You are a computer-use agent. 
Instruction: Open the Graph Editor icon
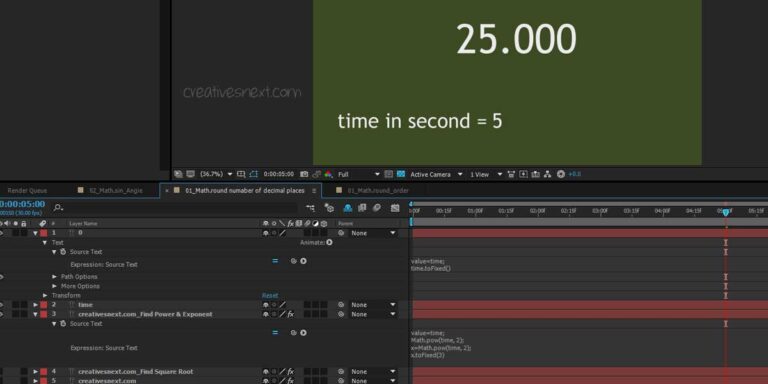point(395,208)
